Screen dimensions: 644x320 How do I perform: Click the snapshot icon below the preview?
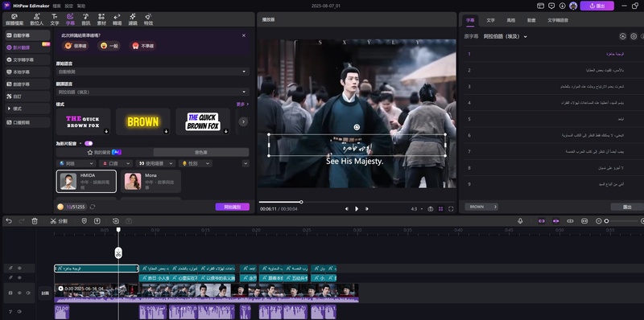click(431, 209)
